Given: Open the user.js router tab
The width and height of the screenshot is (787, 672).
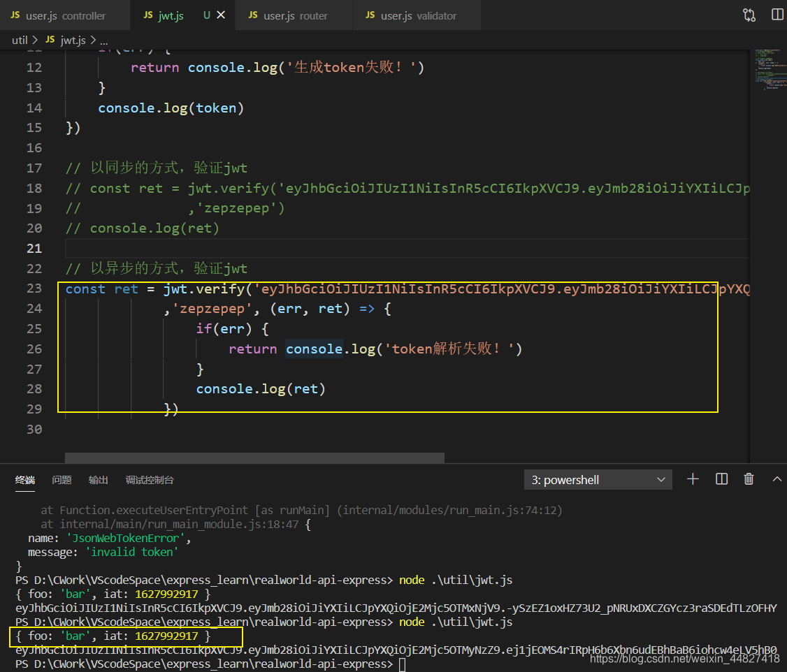Looking at the screenshot, I should click(x=295, y=15).
